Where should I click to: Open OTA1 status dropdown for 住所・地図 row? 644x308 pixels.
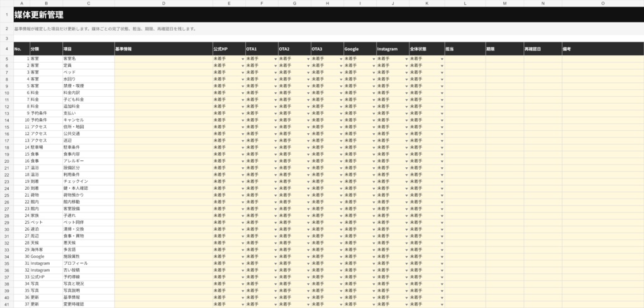tap(275, 127)
